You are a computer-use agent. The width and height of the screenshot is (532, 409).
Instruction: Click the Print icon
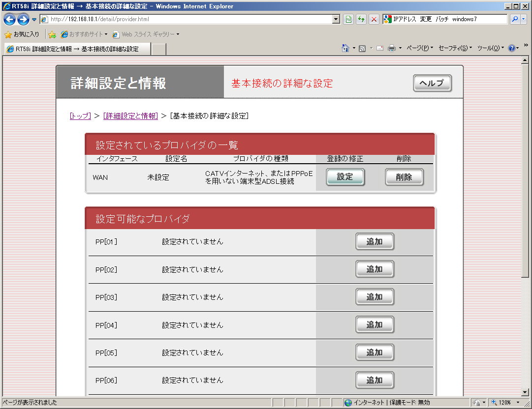click(x=392, y=49)
